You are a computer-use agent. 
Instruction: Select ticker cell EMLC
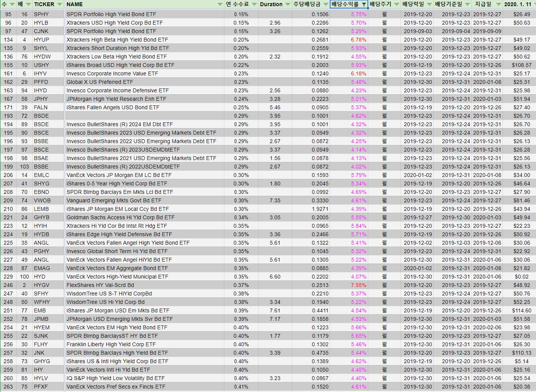[48, 175]
